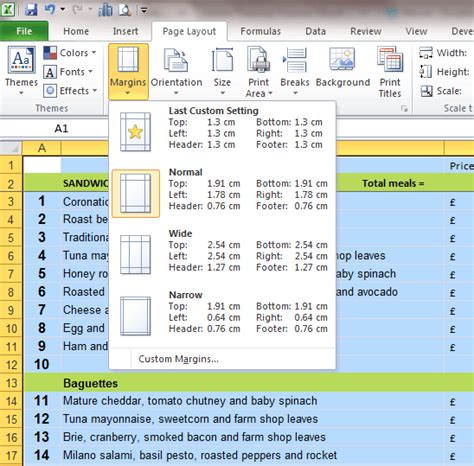Open the File tab

pos(24,31)
